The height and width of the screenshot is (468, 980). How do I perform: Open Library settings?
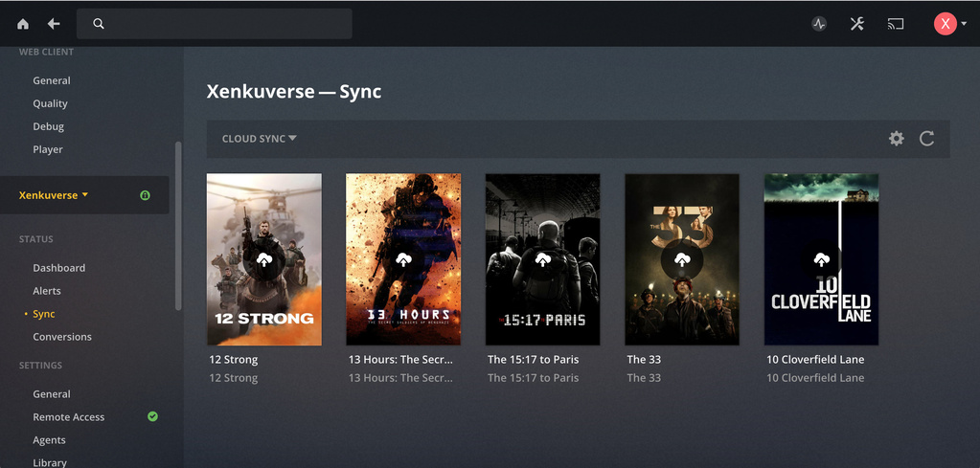tap(50, 462)
